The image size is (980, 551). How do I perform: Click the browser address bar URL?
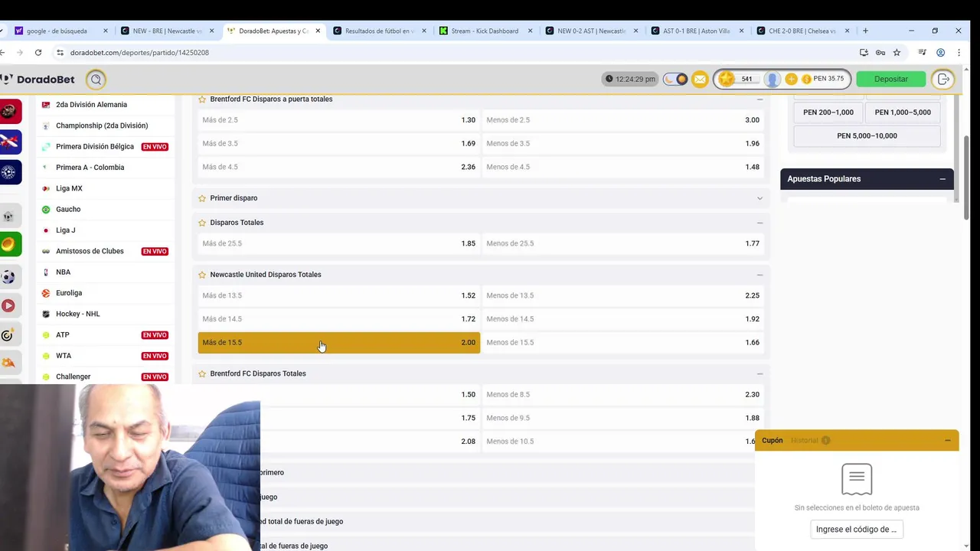139,53
